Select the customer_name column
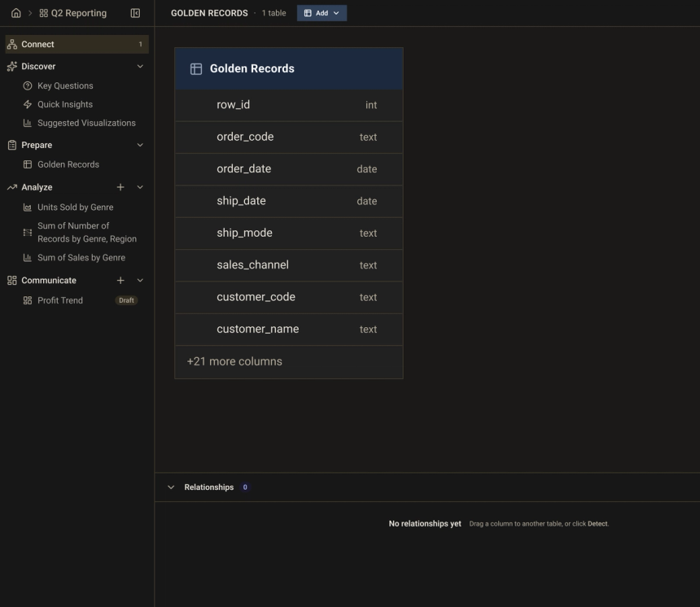 coord(289,330)
